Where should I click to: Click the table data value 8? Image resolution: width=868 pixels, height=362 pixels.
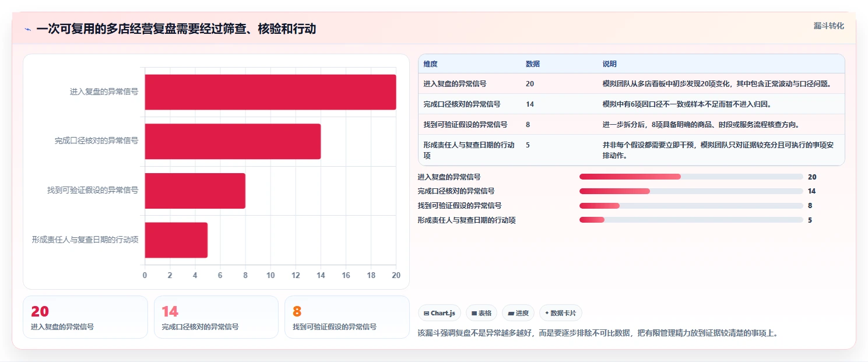click(528, 125)
